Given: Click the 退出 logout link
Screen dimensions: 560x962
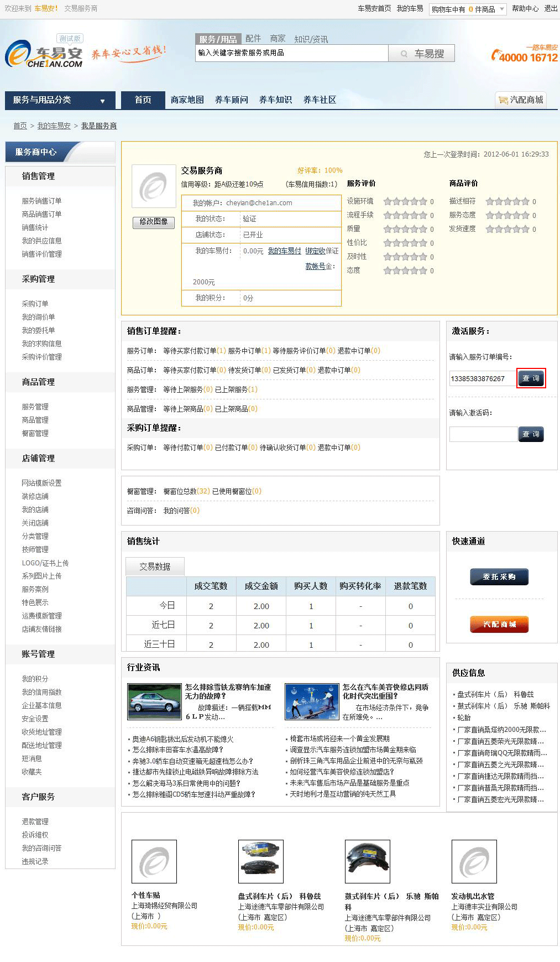Looking at the screenshot, I should click(551, 9).
